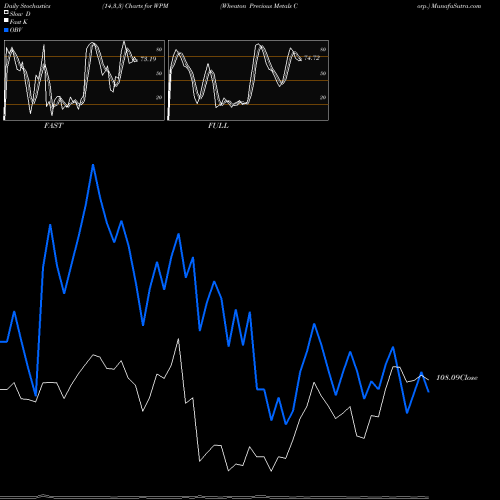Screen dimensions: 500x500
Task: Select the 'Daily Stochastics' title text
Action: (27, 6)
